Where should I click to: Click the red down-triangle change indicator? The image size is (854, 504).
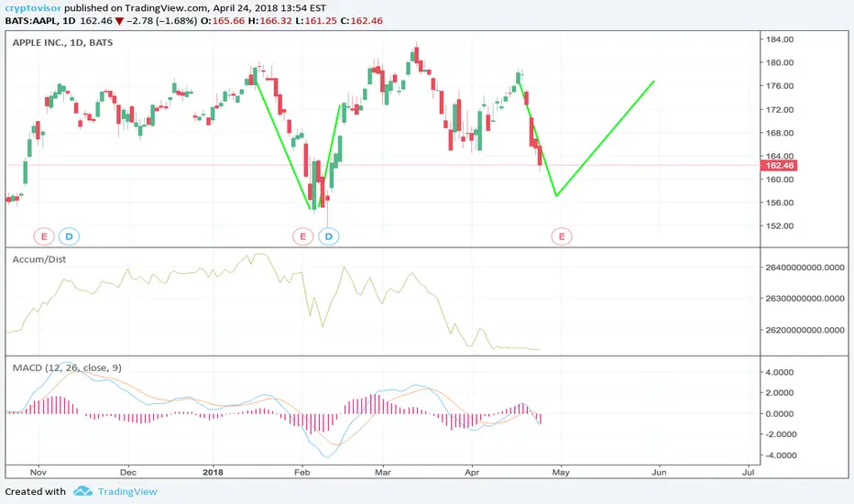click(x=119, y=21)
